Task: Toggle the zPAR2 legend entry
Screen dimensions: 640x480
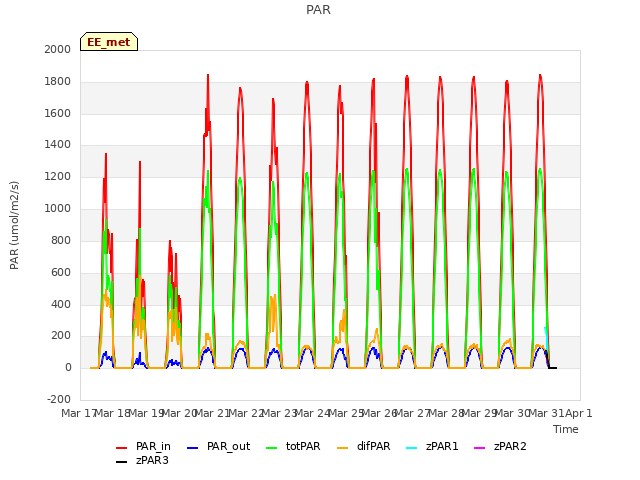Action: [x=500, y=447]
